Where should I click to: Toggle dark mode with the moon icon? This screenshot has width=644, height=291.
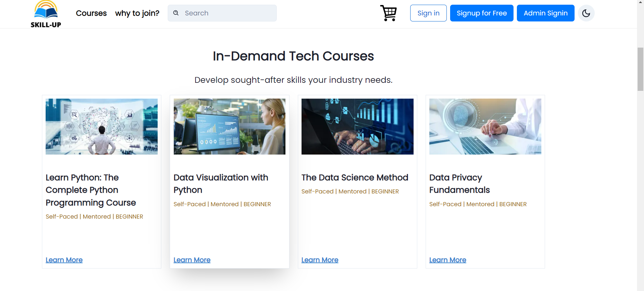pos(586,13)
